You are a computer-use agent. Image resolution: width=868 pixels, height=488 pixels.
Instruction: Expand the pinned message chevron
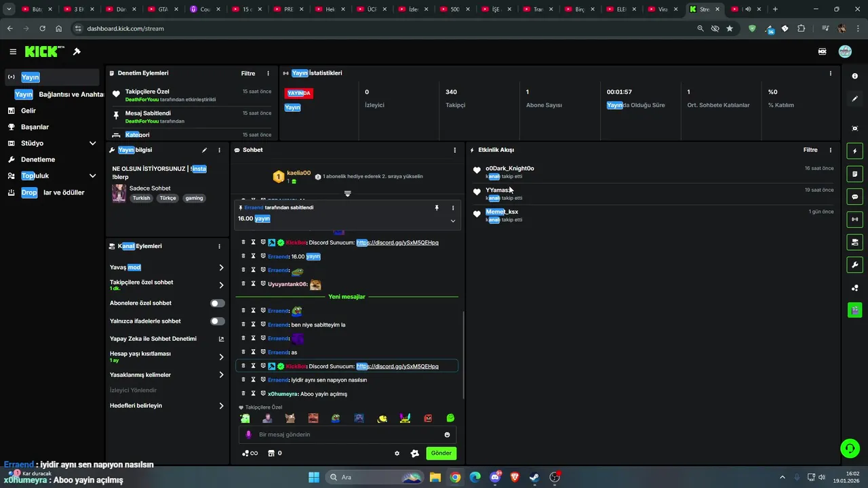coord(453,221)
